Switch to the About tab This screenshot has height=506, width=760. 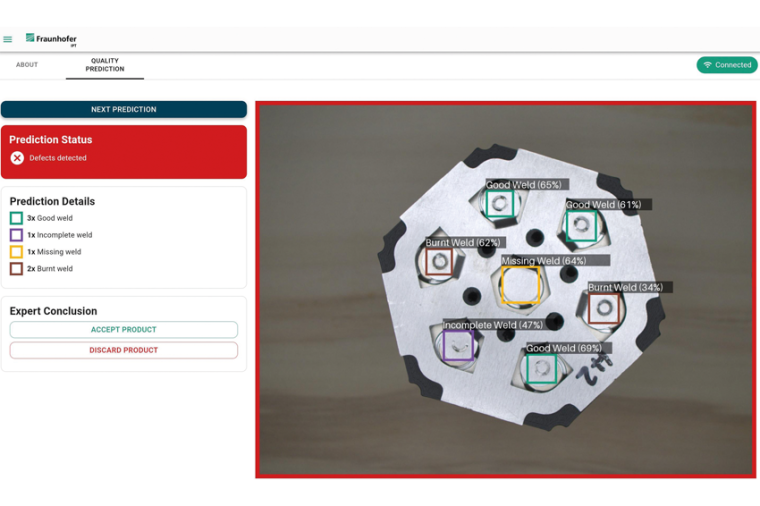(27, 65)
